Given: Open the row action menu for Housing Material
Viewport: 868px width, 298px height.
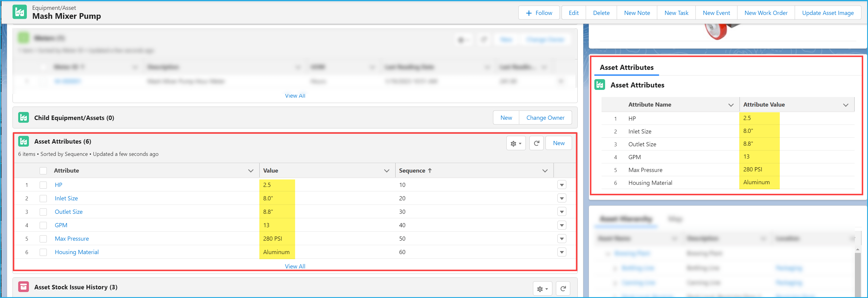Looking at the screenshot, I should point(561,252).
